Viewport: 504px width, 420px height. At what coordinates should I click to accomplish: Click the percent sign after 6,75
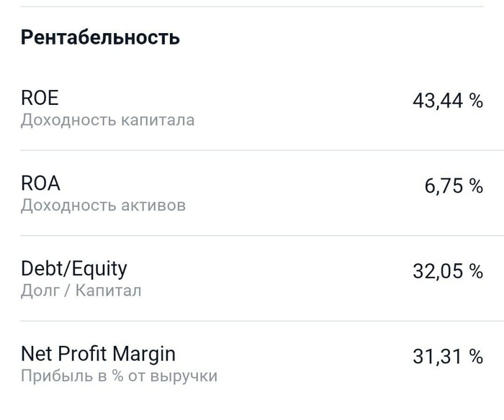(x=475, y=186)
